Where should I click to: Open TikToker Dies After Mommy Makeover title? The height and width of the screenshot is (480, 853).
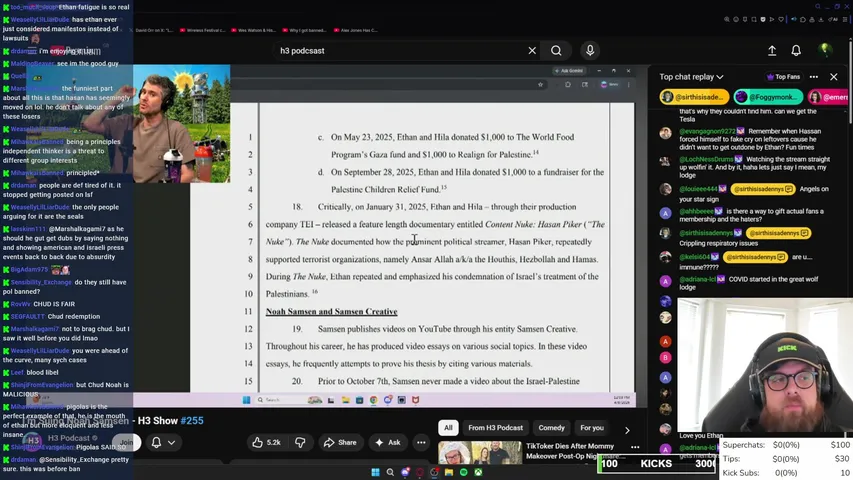(570, 451)
